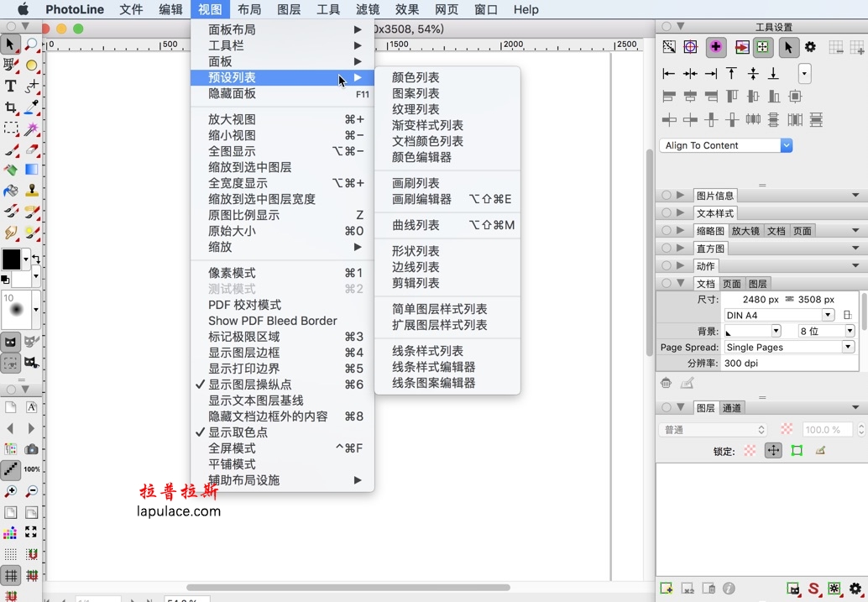
Task: Toggle the arrow pointer mode button
Action: tap(788, 47)
